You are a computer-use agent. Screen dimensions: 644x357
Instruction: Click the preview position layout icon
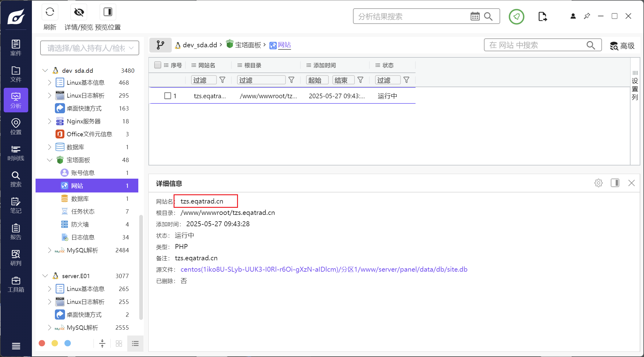[x=108, y=12]
